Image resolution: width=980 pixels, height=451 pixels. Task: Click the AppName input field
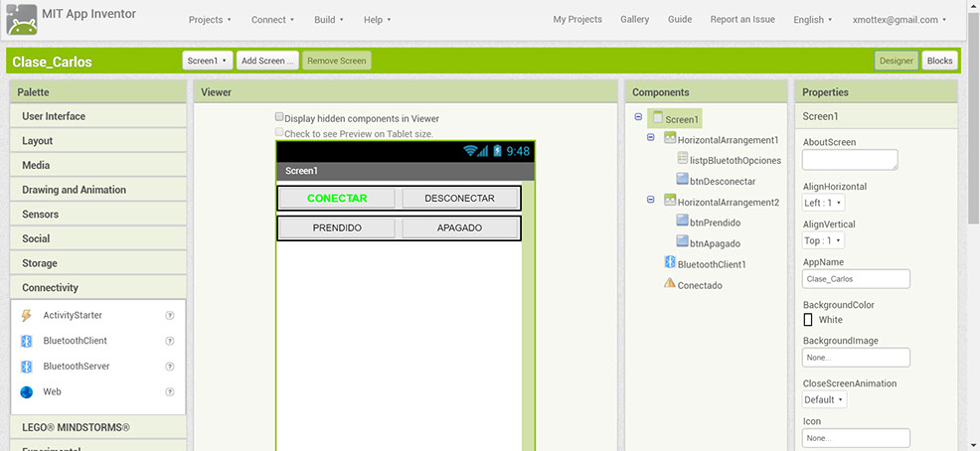pos(856,279)
